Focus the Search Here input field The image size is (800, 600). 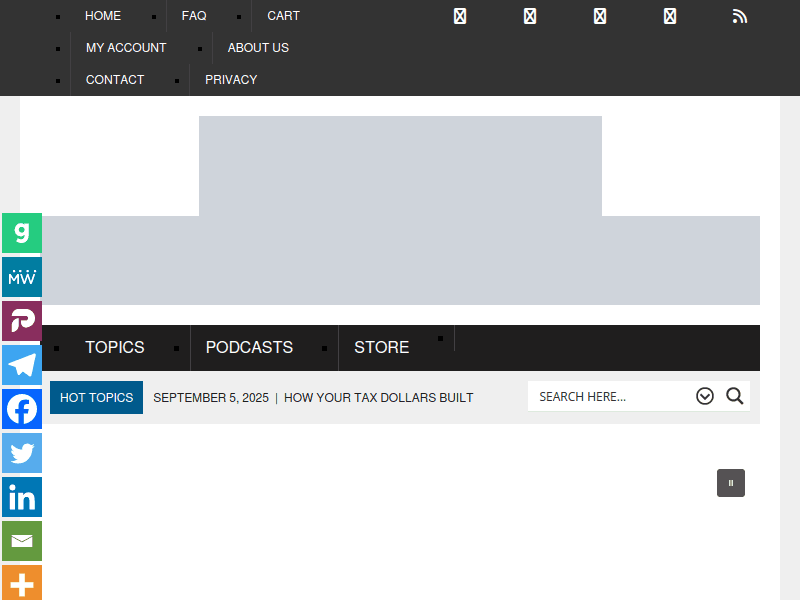pyautogui.click(x=610, y=397)
